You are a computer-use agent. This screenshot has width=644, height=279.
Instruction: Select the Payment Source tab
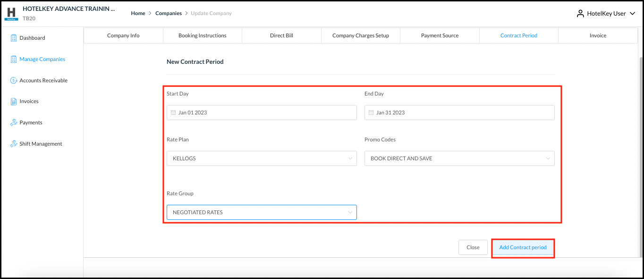pyautogui.click(x=439, y=35)
